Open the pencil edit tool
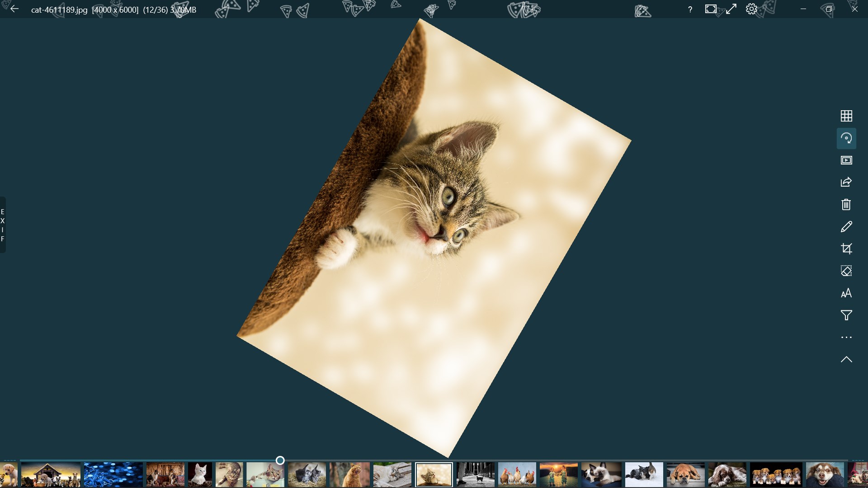The height and width of the screenshot is (488, 868). click(846, 226)
